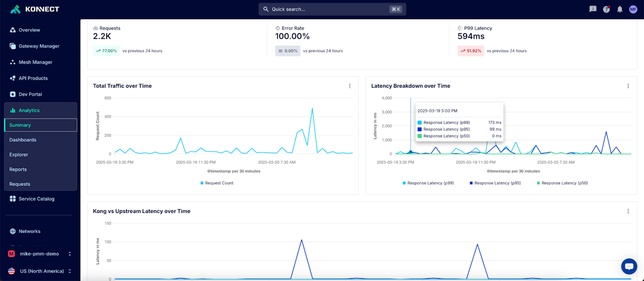Open Latency Breakdown chart options menu
Image resolution: width=644 pixels, height=281 pixels.
pos(628,86)
